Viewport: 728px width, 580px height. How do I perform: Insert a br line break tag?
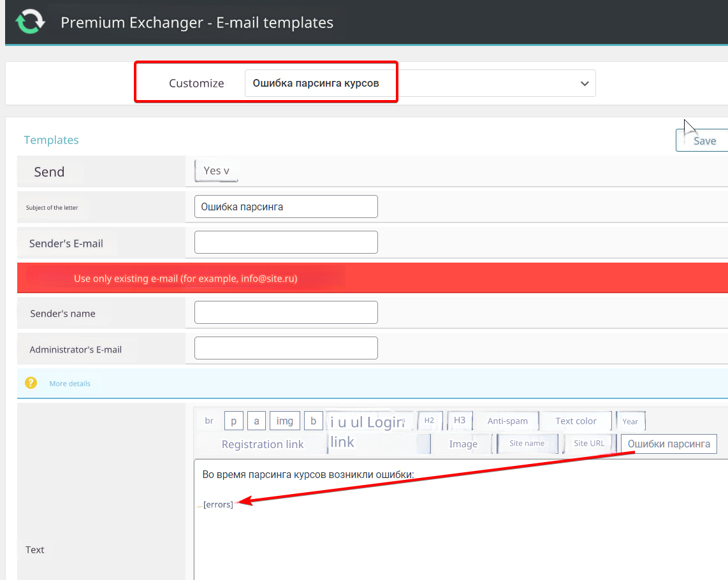coord(209,421)
